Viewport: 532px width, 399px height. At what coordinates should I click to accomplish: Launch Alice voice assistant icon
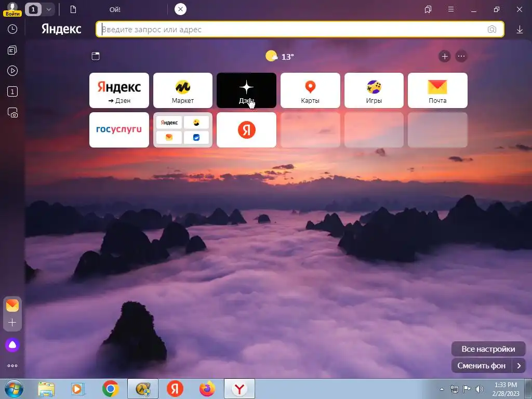coord(12,345)
